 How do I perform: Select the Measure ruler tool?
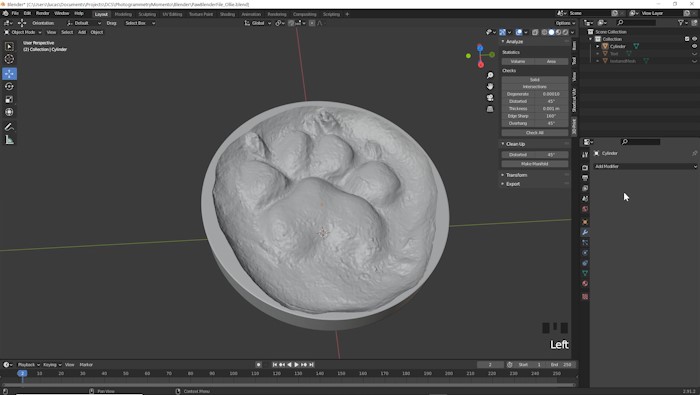click(9, 140)
